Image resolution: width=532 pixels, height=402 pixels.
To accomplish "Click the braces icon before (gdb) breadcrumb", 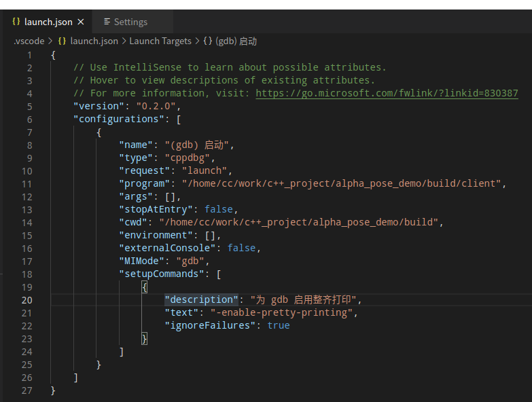I will click(208, 41).
